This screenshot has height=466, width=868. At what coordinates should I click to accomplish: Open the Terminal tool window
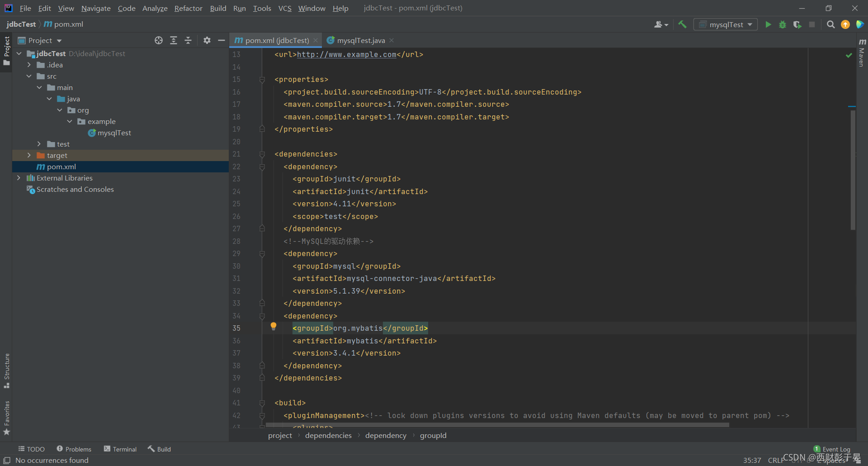pos(120,449)
